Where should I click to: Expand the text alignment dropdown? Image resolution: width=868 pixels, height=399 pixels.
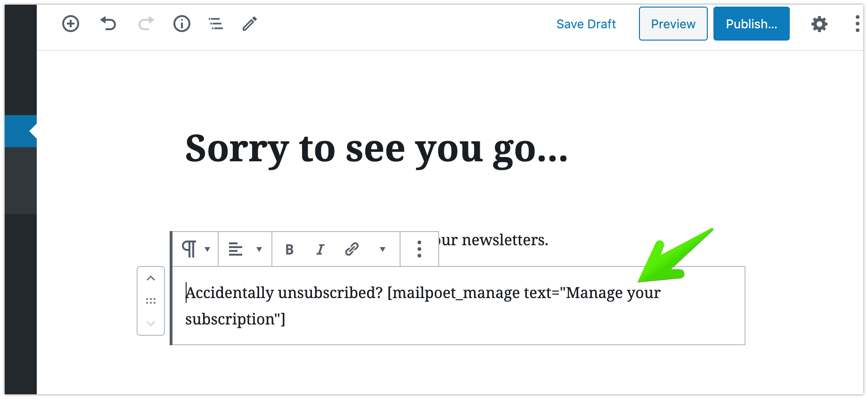pos(245,249)
